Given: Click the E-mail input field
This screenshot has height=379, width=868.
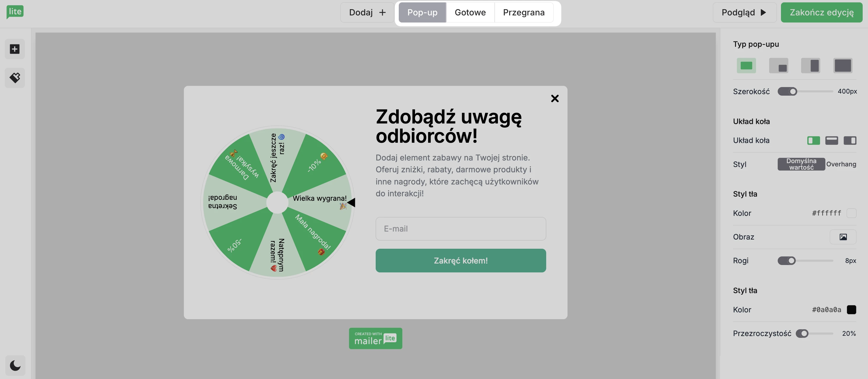Looking at the screenshot, I should click(461, 229).
